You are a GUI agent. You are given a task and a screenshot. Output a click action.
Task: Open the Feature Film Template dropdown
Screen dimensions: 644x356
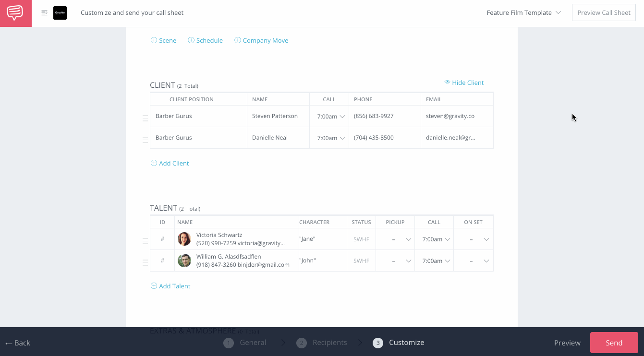click(x=523, y=12)
